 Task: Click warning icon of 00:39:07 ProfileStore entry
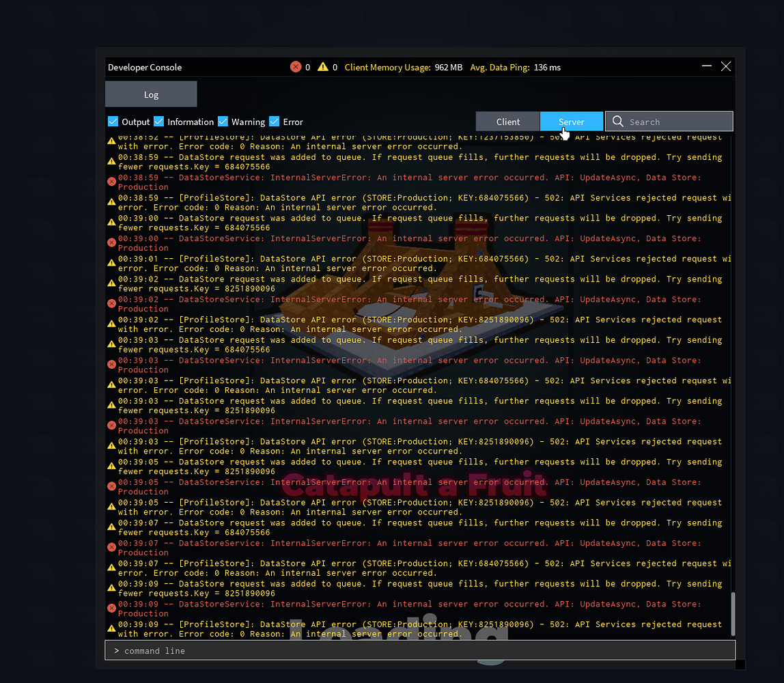pos(111,568)
